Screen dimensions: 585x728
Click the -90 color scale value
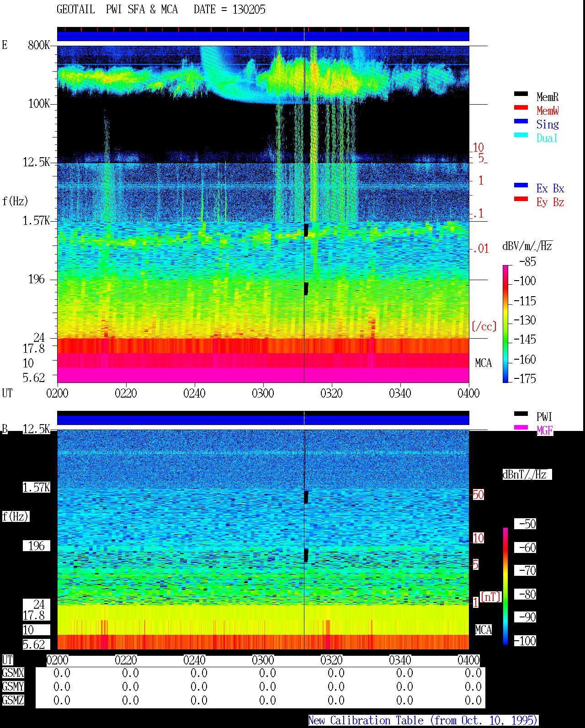click(525, 617)
